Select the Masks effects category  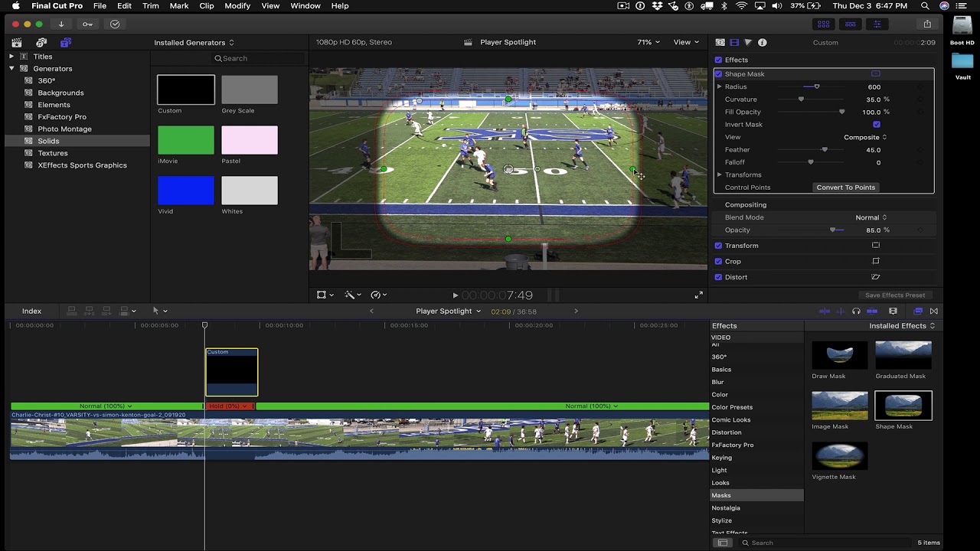757,496
